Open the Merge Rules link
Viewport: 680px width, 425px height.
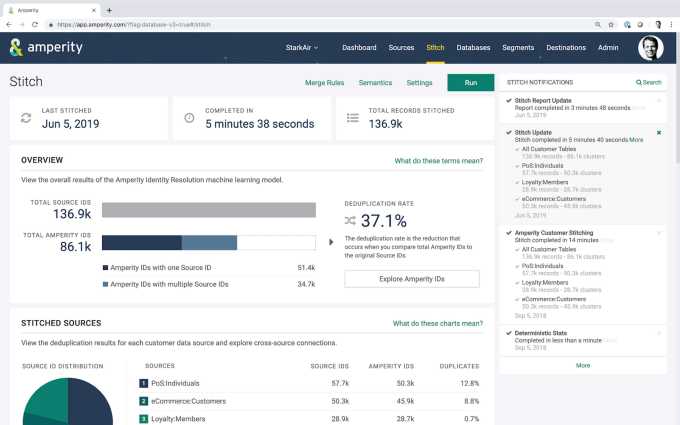(x=323, y=83)
